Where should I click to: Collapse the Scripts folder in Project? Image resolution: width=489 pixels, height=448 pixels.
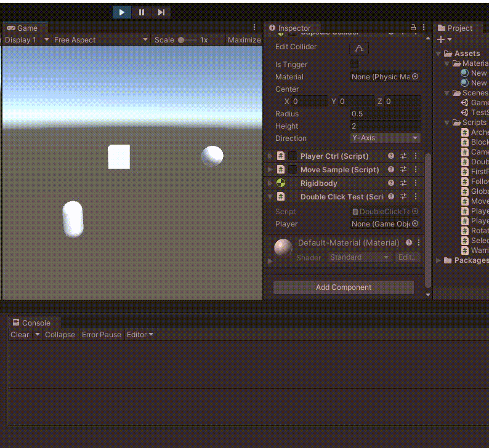(x=447, y=122)
